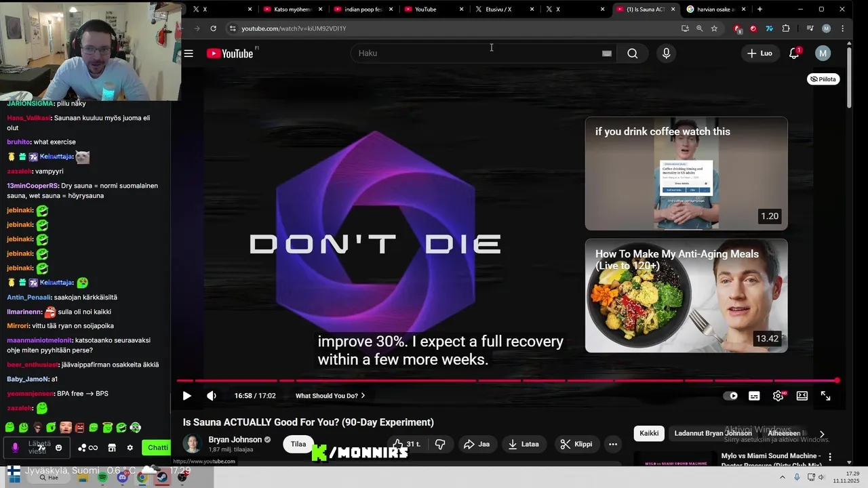The width and height of the screenshot is (868, 488).
Task: Switch to the harvian osake Google tab
Action: pyautogui.click(x=715, y=9)
